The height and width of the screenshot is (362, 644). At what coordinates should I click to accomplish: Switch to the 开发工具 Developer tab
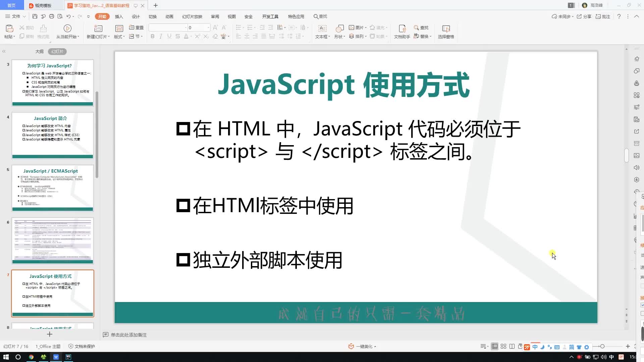pos(270,16)
